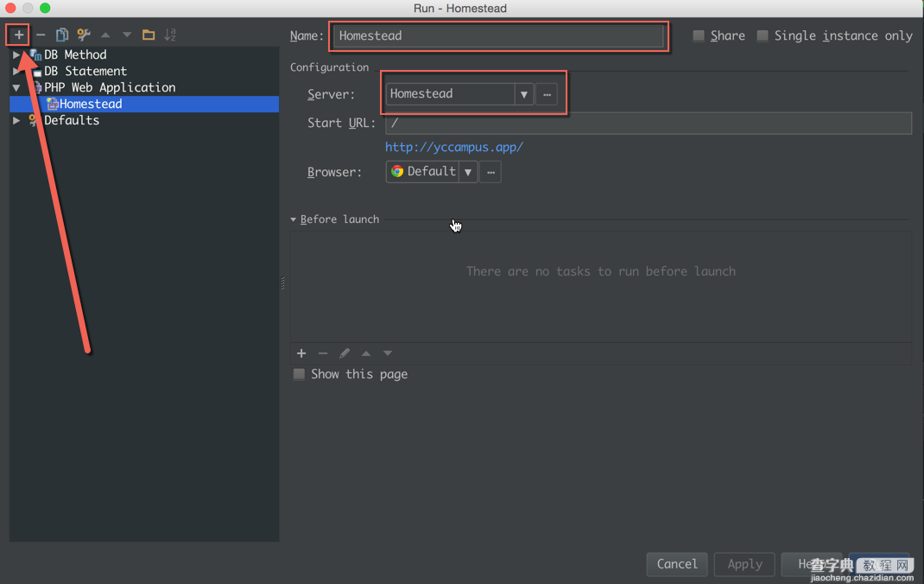Open the Browser dropdown arrow
This screenshot has width=924, height=584.
point(468,172)
